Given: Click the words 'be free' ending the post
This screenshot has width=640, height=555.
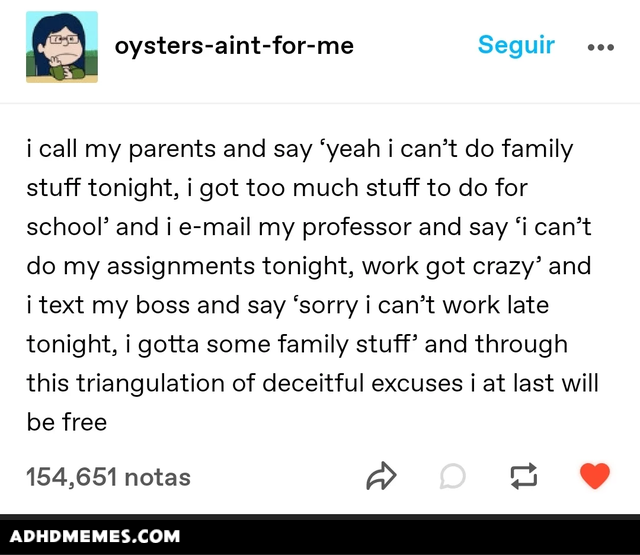Looking at the screenshot, I should click(66, 422).
